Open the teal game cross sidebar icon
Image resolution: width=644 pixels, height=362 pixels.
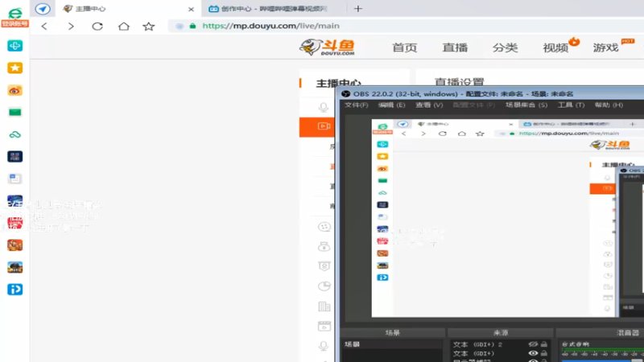pos(14,46)
